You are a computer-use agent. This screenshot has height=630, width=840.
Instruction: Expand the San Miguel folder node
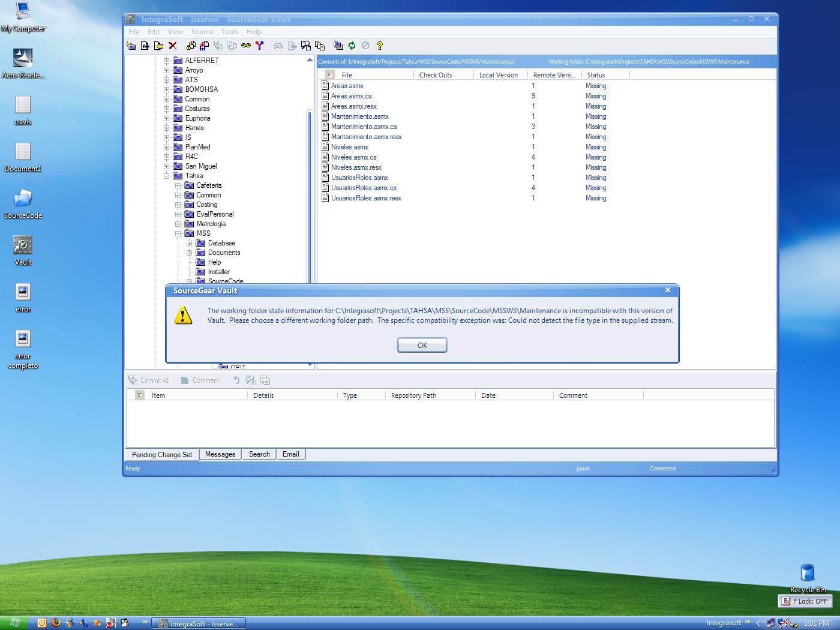point(167,166)
